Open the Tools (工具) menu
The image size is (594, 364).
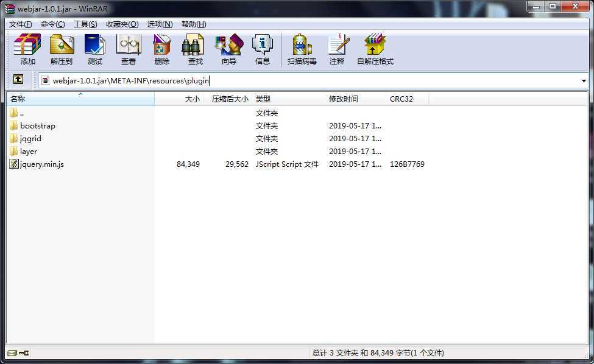tap(85, 24)
